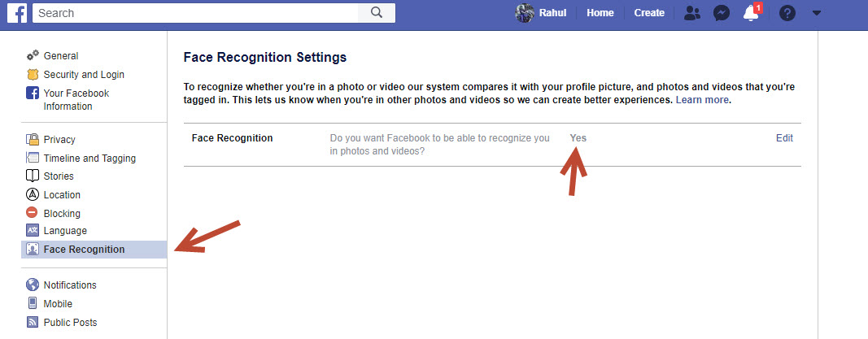
Task: Open Your Facebook Information page
Action: 76,99
